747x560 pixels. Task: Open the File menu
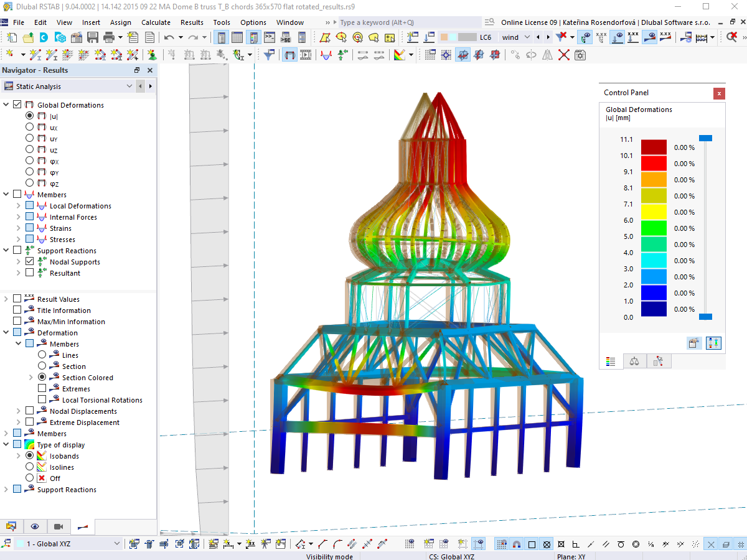pos(19,22)
